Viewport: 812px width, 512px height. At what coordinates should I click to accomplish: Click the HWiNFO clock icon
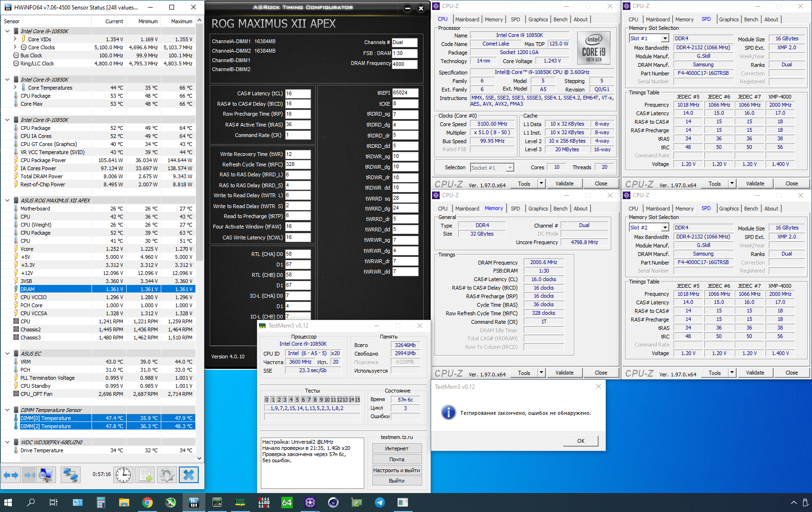(123, 475)
